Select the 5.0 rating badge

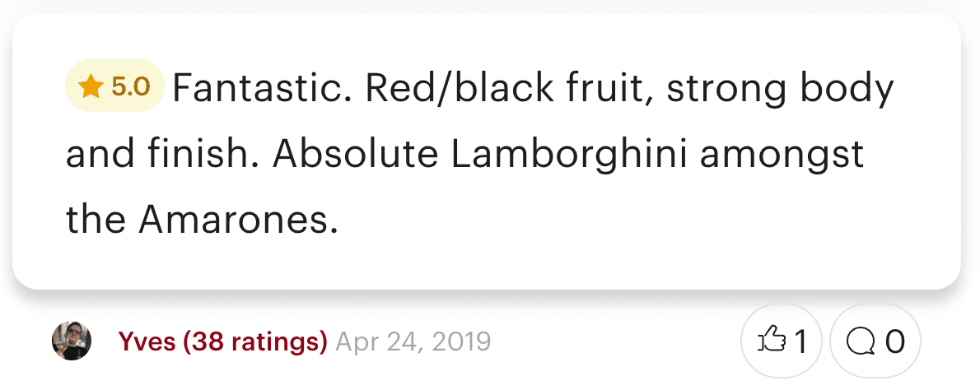[114, 86]
